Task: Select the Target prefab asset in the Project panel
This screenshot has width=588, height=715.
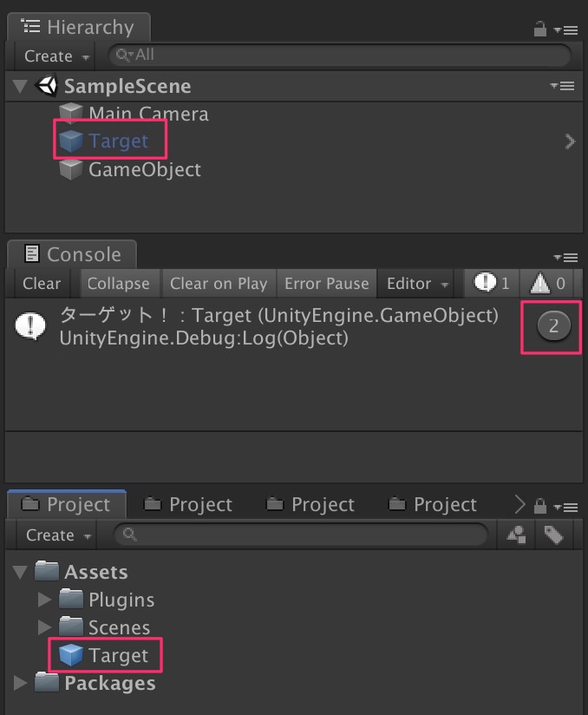Action: point(106,655)
